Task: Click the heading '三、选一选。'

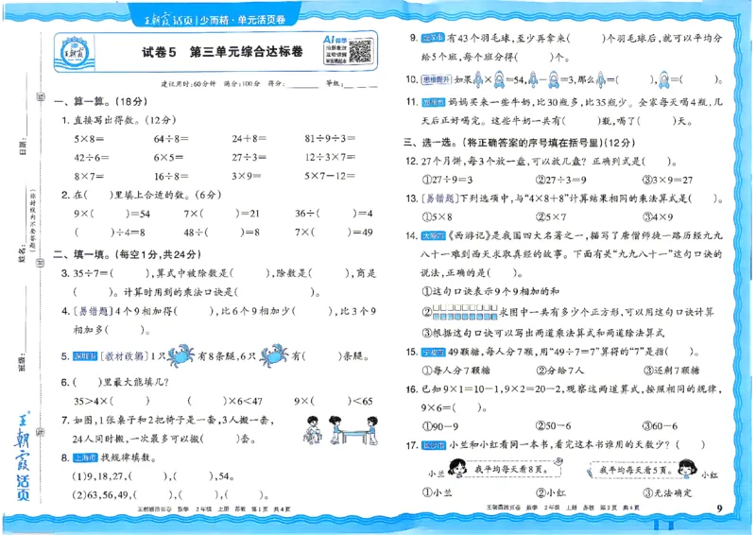Action: click(x=430, y=143)
